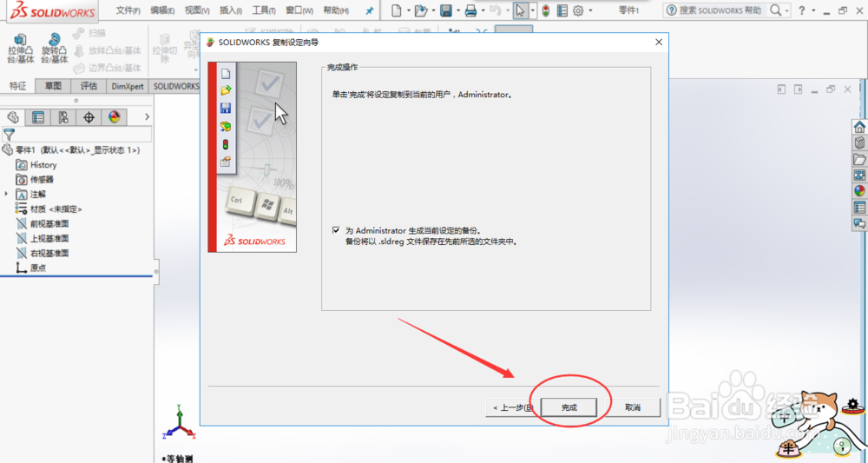868x463 pixels.
Task: Click the Save icon in toolbar
Action: click(446, 10)
